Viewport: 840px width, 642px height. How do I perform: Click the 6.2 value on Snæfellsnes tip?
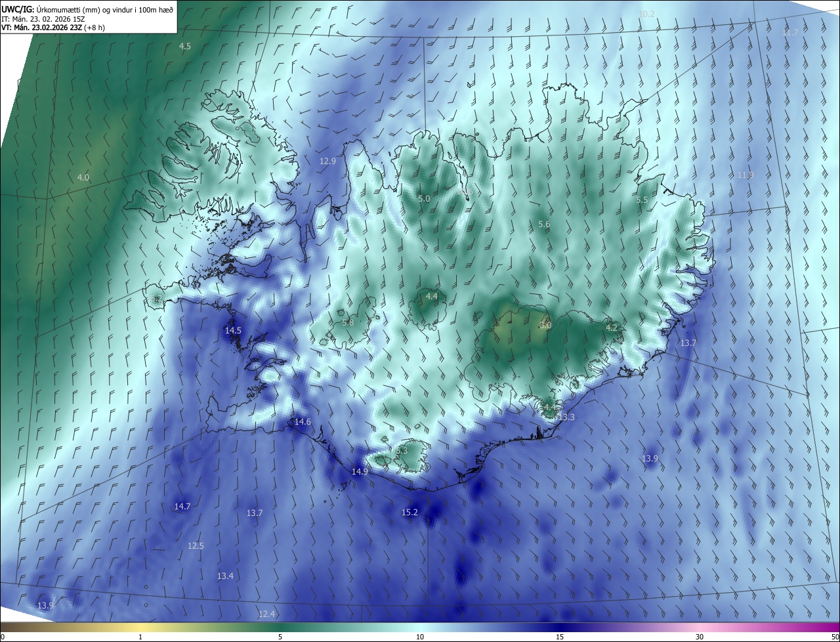tap(156, 299)
